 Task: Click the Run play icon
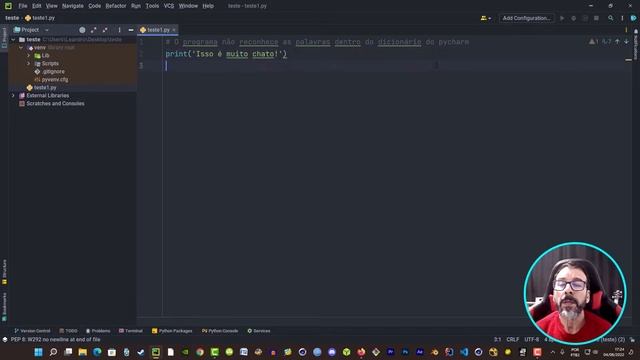click(562, 18)
